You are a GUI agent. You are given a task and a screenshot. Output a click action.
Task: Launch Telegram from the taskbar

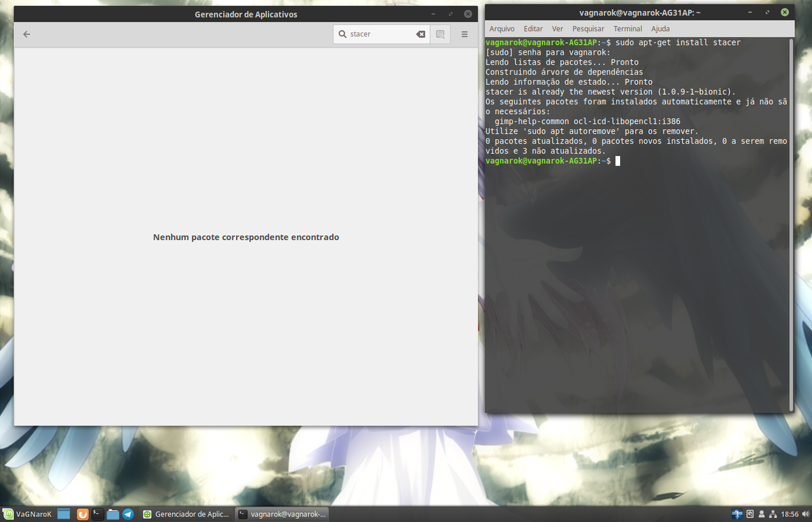(128, 514)
